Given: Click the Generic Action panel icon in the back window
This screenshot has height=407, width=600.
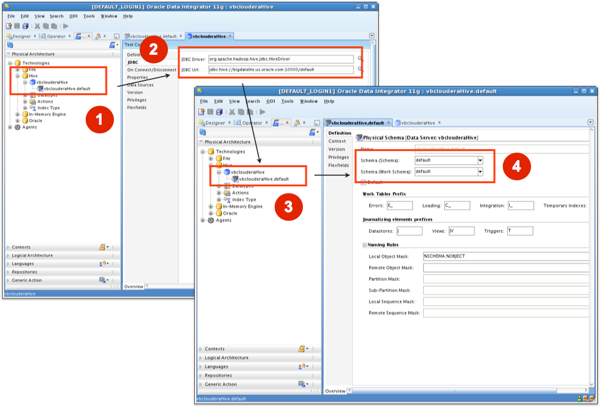Looking at the screenshot, I should point(103,280).
